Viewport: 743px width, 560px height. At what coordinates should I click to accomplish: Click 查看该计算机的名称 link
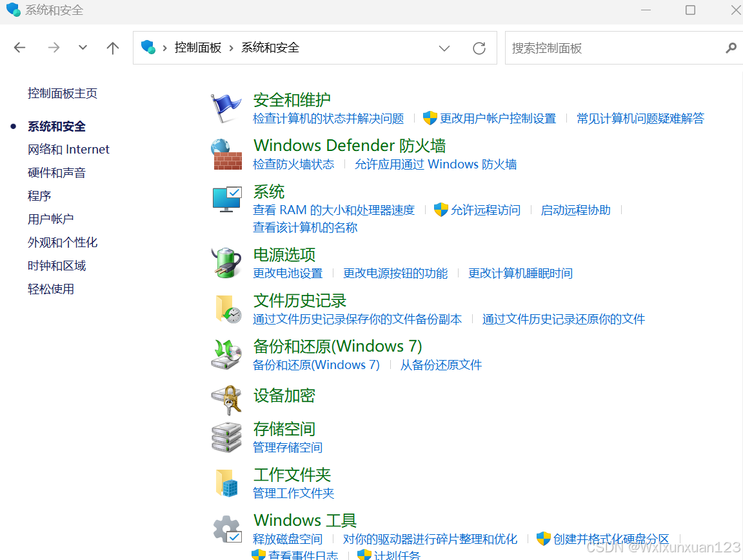pyautogui.click(x=305, y=228)
